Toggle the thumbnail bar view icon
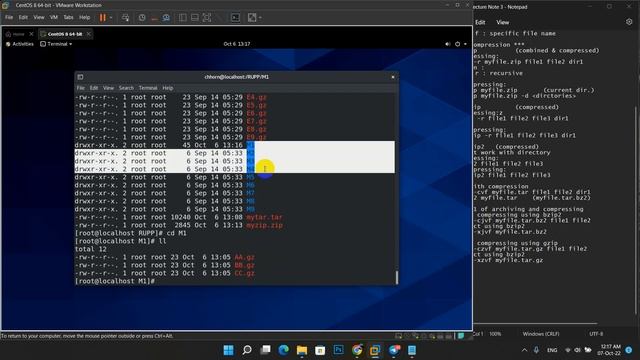 [195, 18]
